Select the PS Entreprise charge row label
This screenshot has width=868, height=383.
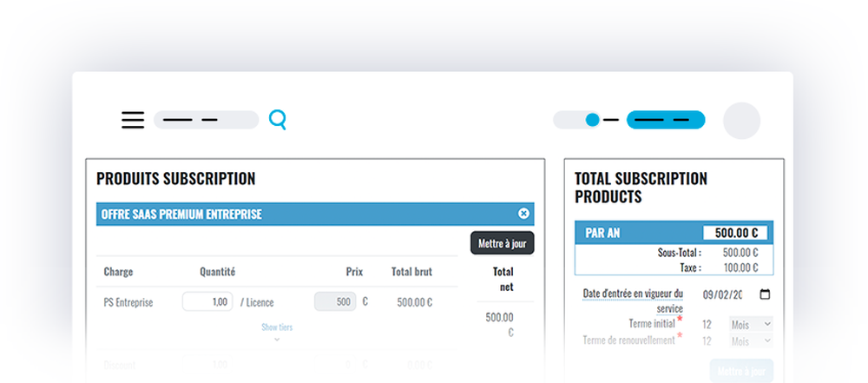(x=128, y=302)
